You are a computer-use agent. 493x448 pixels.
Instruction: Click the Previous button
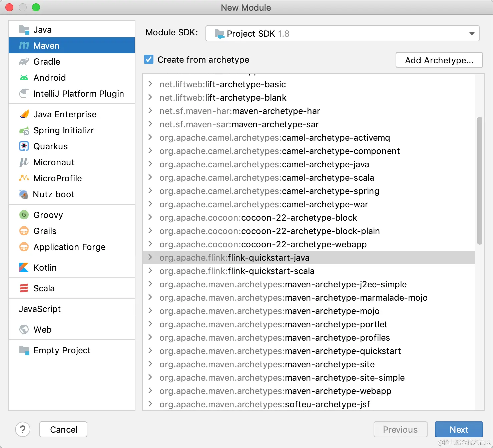point(400,429)
